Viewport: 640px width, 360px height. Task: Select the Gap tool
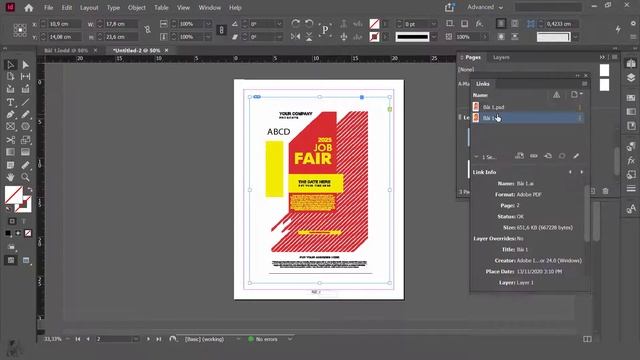pyautogui.click(x=26, y=76)
